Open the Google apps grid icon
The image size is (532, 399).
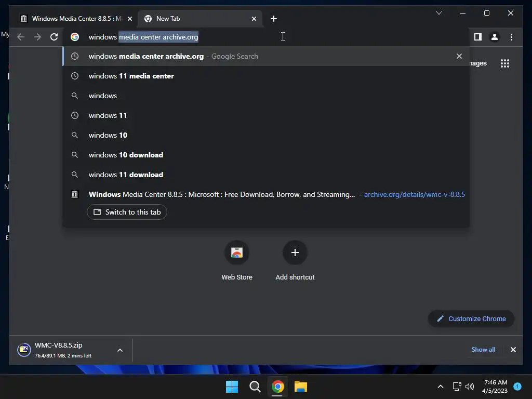[505, 63]
